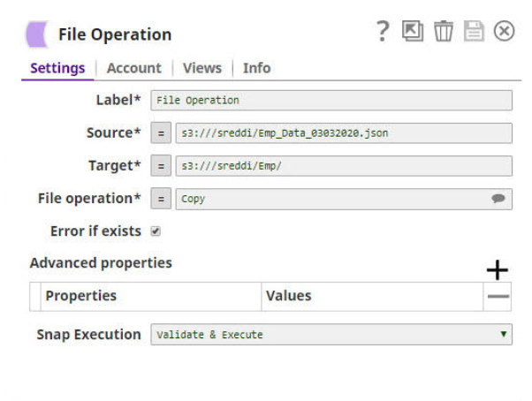
Task: Click the purple snap shape icon
Action: (37, 34)
